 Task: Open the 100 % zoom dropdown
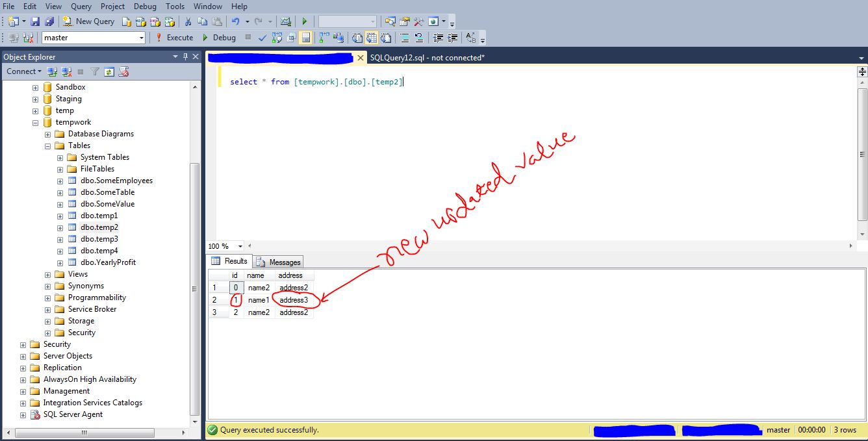pos(240,246)
